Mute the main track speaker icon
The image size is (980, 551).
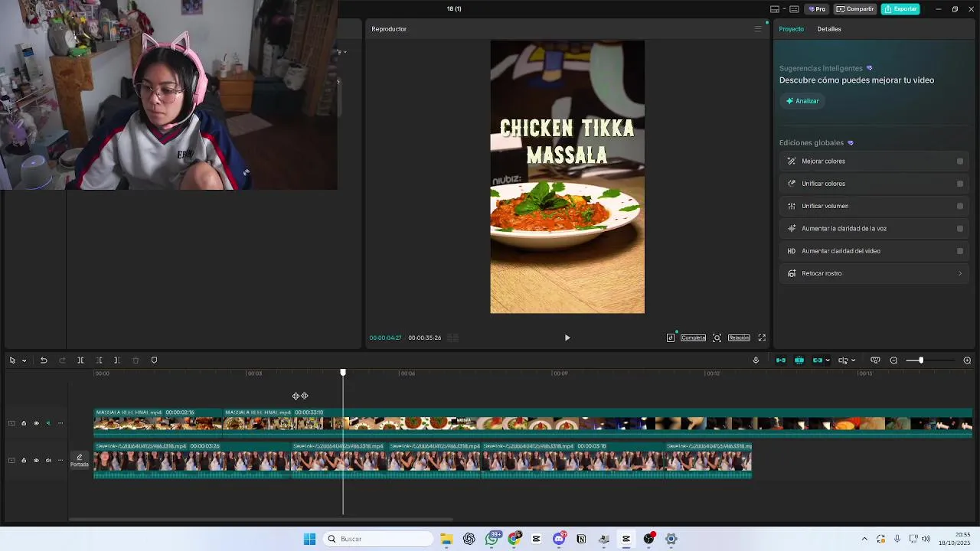coord(48,461)
